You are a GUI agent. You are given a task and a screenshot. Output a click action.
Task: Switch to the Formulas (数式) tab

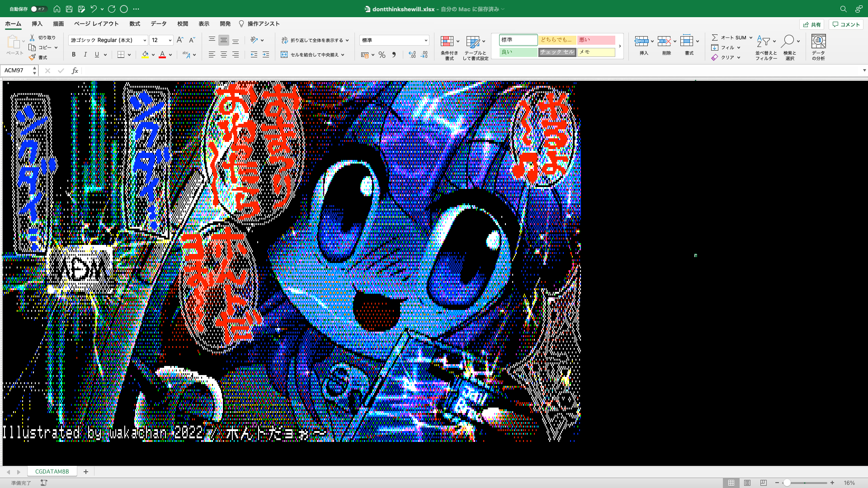point(135,24)
